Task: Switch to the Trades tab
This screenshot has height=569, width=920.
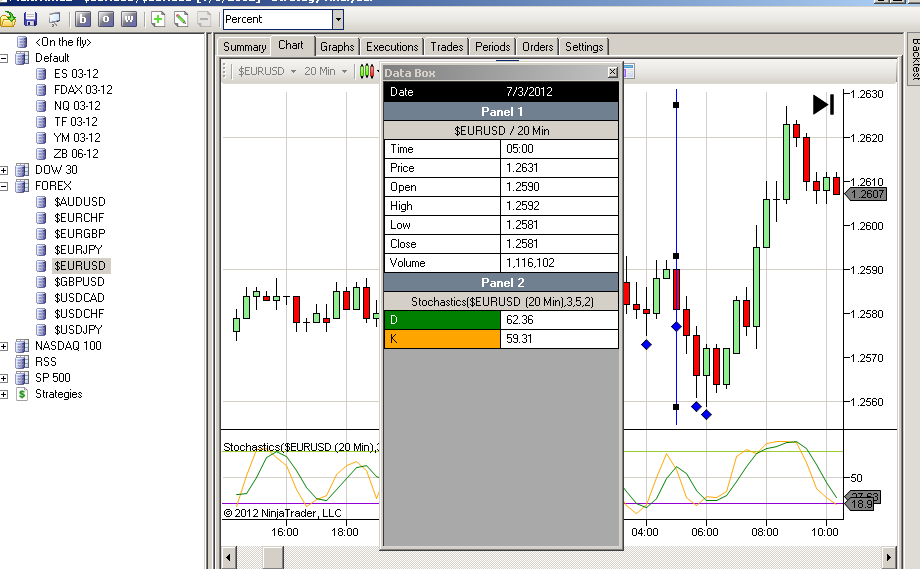Action: tap(447, 47)
